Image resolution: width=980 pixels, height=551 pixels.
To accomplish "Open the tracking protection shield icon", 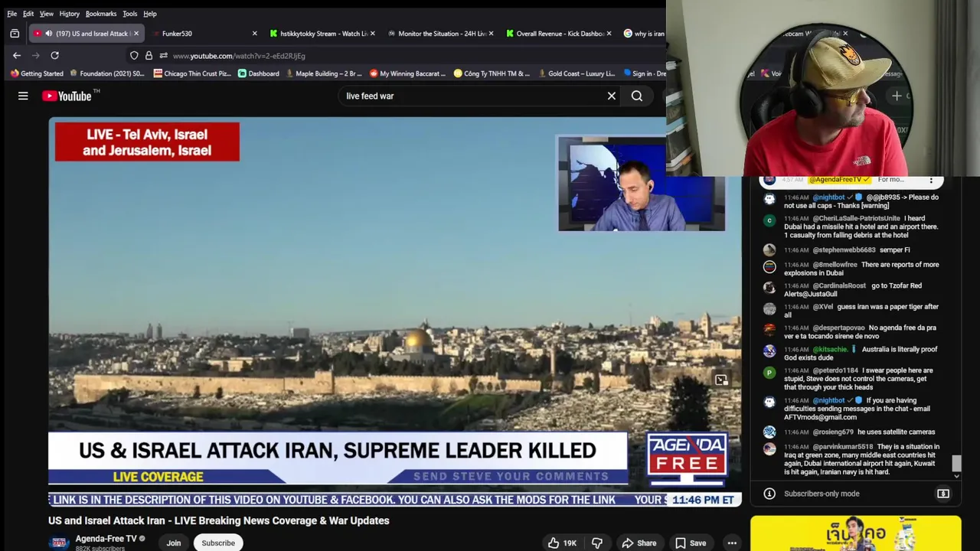I will coord(134,55).
